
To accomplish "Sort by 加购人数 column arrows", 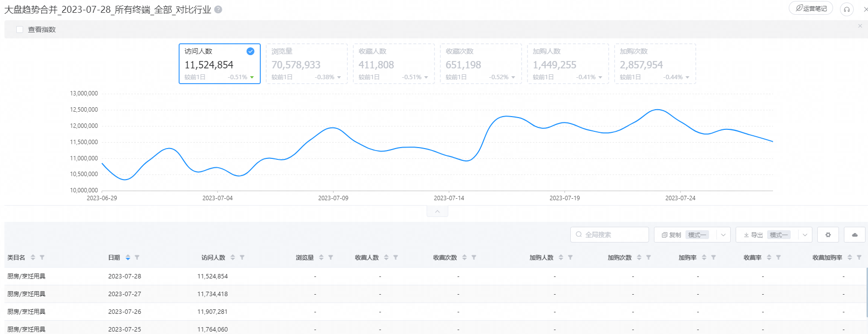I will [561, 257].
